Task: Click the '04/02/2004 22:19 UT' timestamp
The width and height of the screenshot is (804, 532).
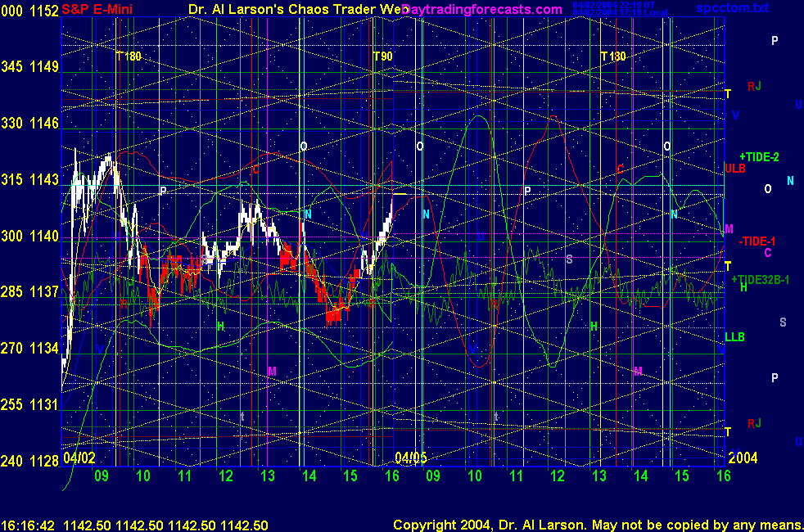Action: point(614,5)
